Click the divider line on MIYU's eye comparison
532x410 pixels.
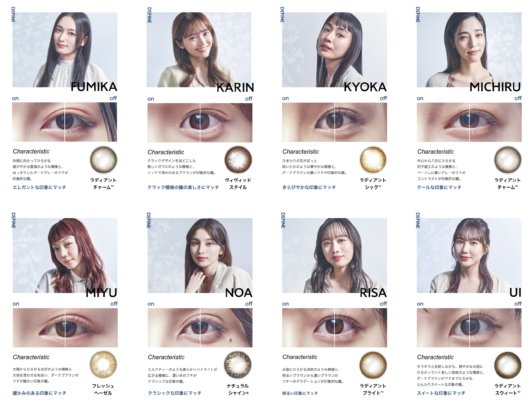click(x=65, y=328)
